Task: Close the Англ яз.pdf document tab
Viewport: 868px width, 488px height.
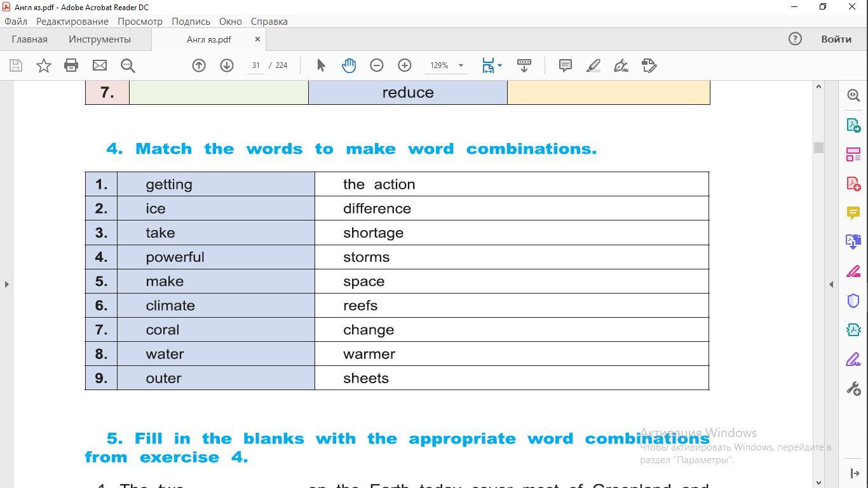Action: [x=257, y=39]
